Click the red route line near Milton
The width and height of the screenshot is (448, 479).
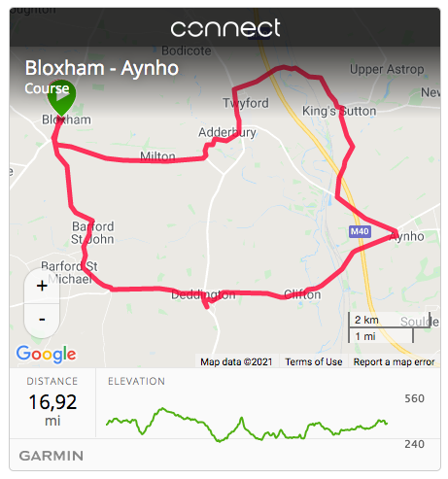pyautogui.click(x=155, y=160)
